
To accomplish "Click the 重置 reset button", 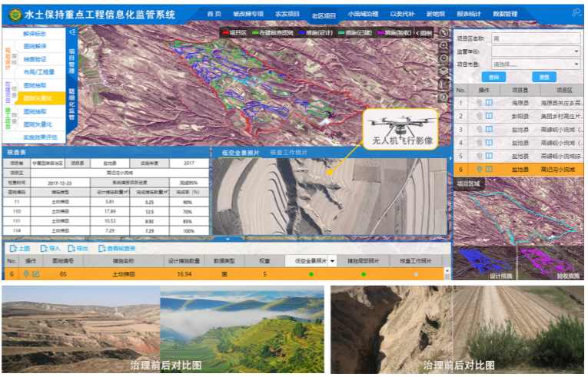I will (x=543, y=77).
